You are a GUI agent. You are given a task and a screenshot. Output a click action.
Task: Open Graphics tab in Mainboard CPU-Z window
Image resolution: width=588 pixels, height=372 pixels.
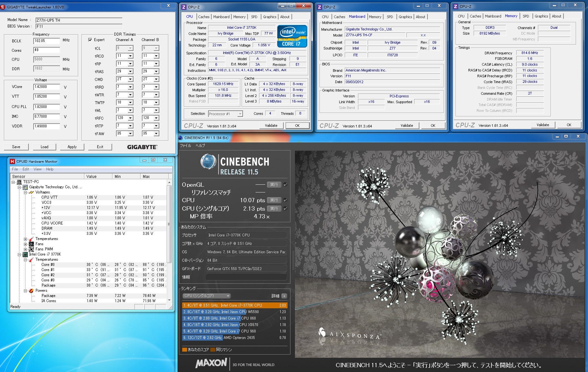point(405,17)
